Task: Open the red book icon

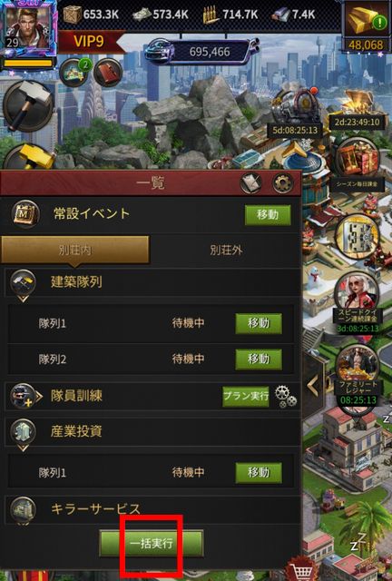Action: [x=108, y=73]
